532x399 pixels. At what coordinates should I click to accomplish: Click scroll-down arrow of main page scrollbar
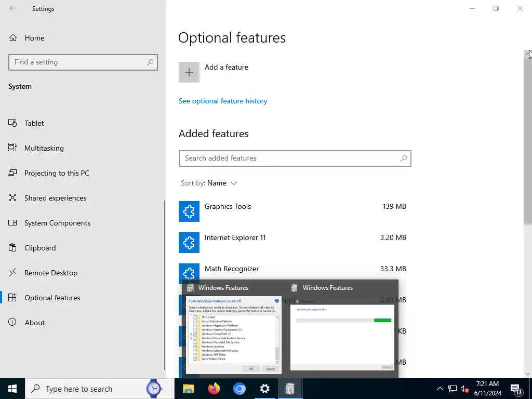pyautogui.click(x=528, y=374)
